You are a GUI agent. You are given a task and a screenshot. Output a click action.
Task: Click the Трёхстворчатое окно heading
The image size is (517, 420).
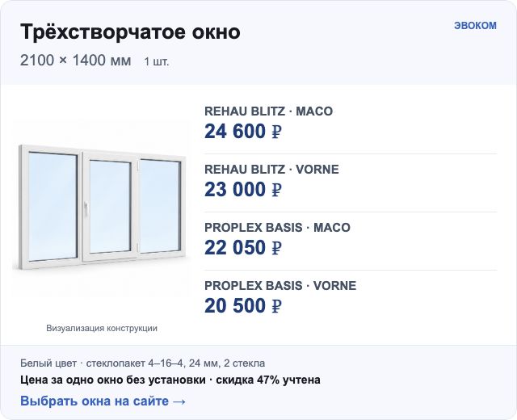(x=130, y=32)
